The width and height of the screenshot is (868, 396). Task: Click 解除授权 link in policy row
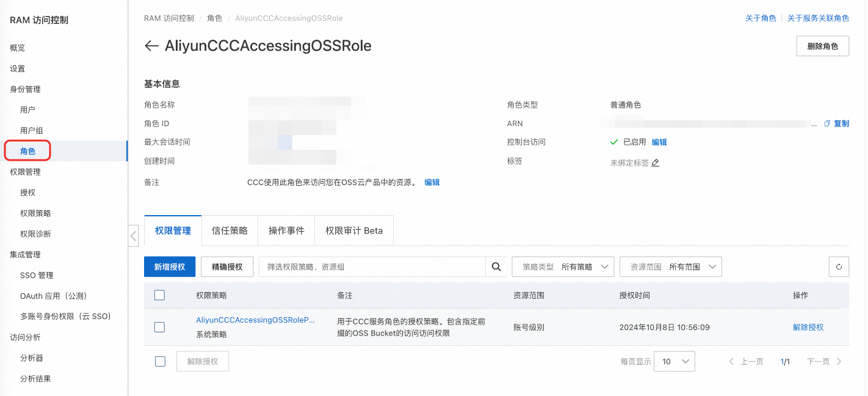[x=808, y=327]
